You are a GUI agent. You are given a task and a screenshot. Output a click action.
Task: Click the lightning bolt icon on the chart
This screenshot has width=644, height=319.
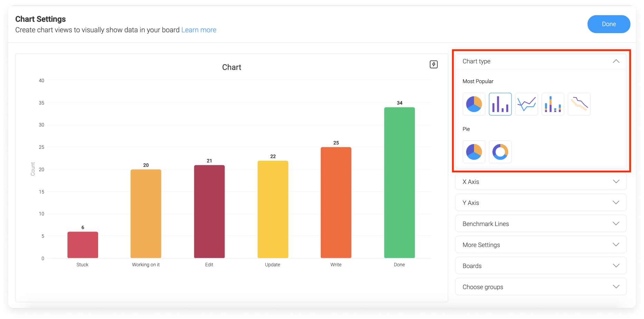tap(434, 64)
